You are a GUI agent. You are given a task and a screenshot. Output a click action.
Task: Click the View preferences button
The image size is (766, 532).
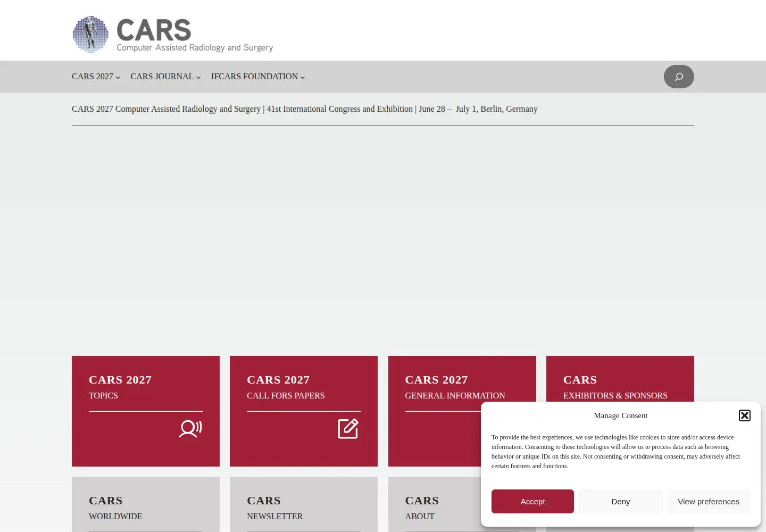[x=709, y=501]
